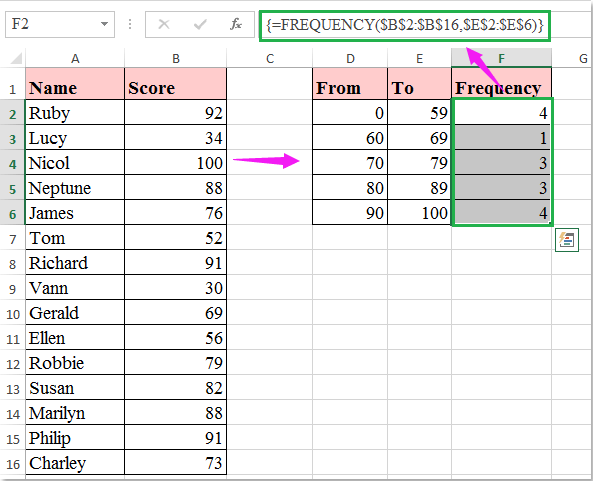Select the To cell with value 89
The height and width of the screenshot is (481, 593).
point(419,187)
